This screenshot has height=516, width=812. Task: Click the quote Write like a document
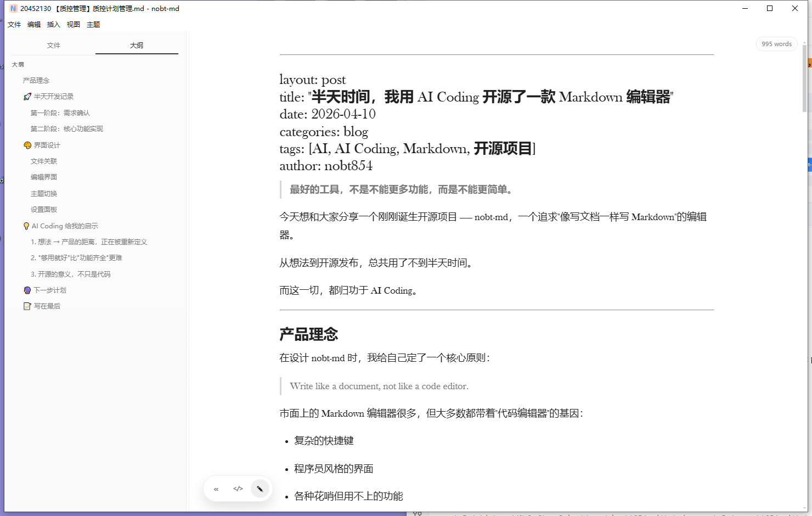pos(379,386)
